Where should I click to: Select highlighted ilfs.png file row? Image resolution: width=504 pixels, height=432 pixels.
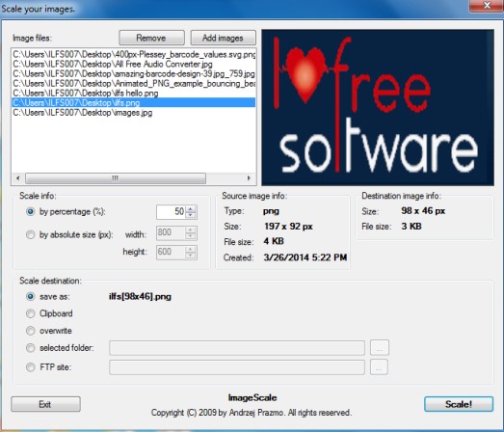(x=134, y=102)
